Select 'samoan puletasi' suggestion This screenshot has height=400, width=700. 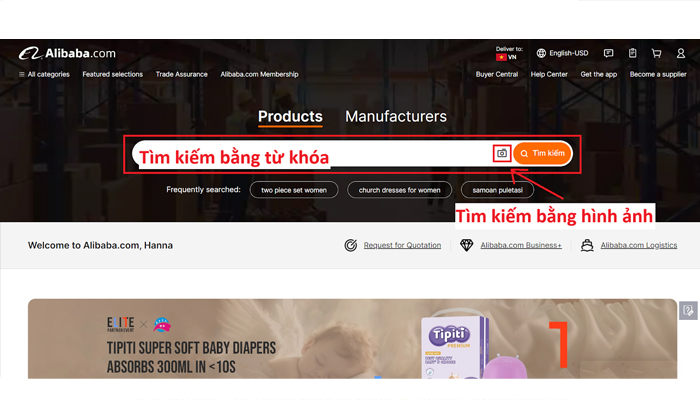(x=497, y=190)
